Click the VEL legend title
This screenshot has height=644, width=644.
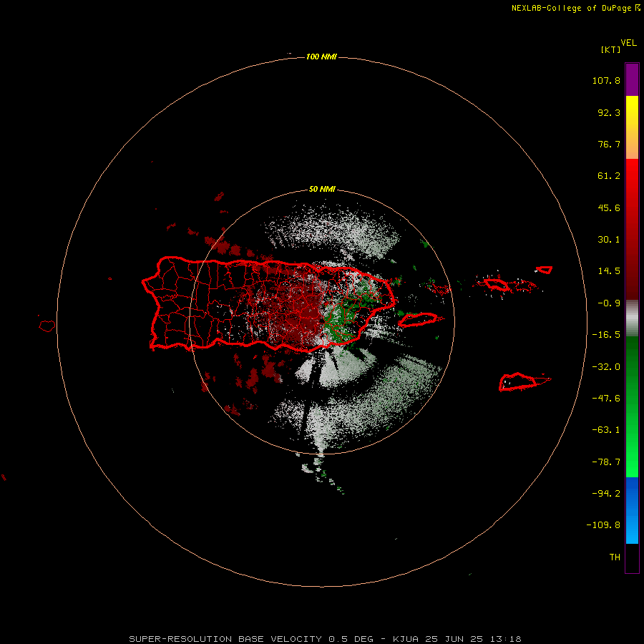[628, 43]
